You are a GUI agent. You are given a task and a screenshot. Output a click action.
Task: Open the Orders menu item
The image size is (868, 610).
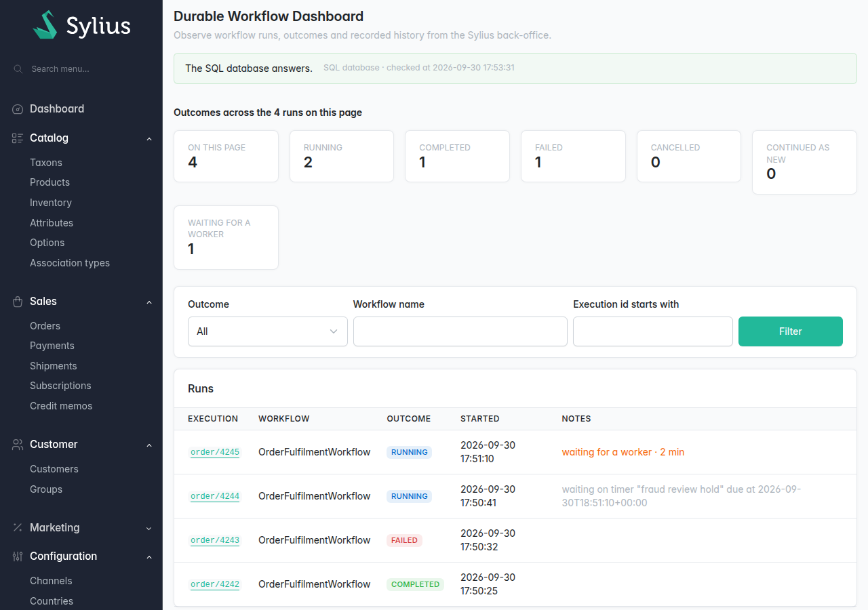coord(45,326)
